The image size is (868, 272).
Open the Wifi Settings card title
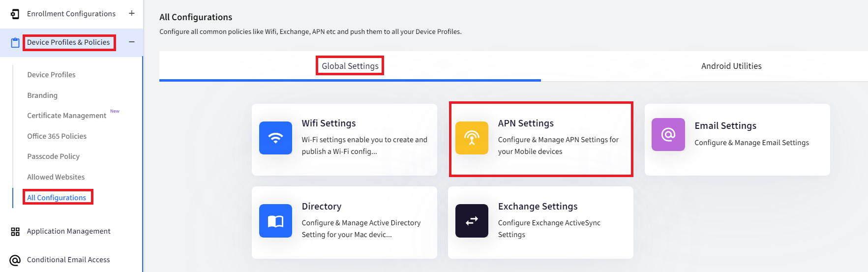click(329, 123)
